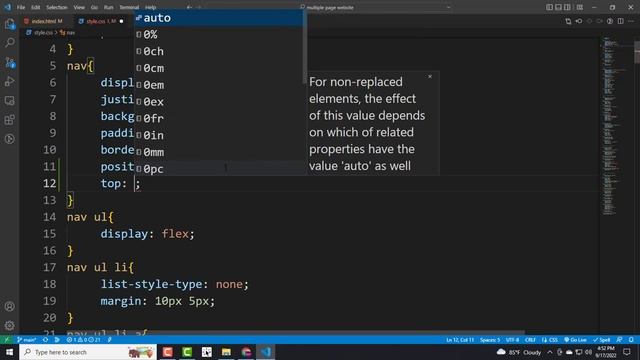Click the none value on line 18
The image size is (640, 360).
[x=229, y=284]
